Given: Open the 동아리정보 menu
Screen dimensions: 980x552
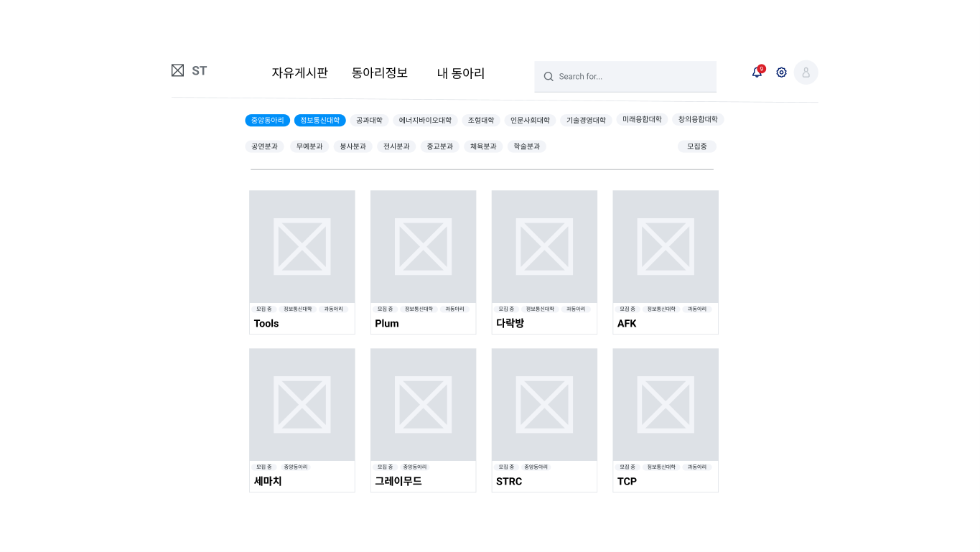Looking at the screenshot, I should tap(380, 73).
